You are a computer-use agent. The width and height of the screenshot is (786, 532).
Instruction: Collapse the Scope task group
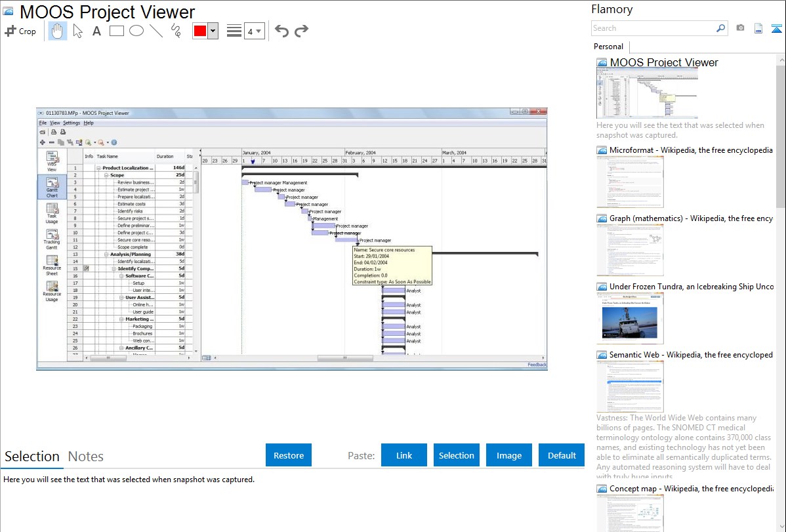pos(106,175)
